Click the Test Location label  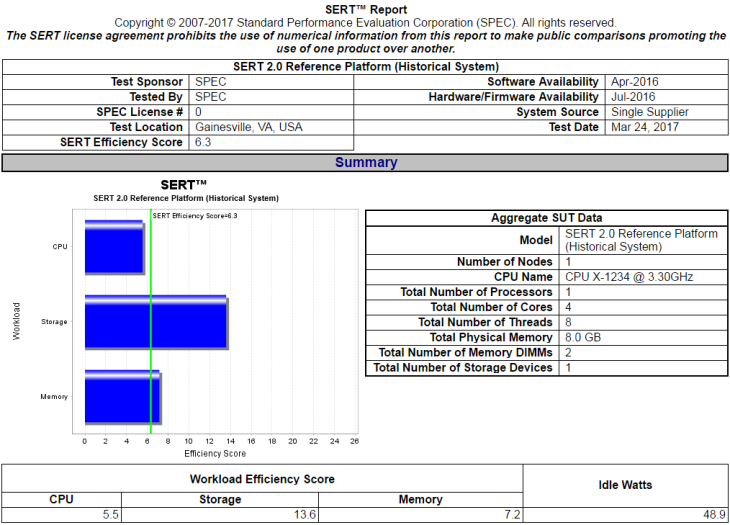[x=146, y=127]
